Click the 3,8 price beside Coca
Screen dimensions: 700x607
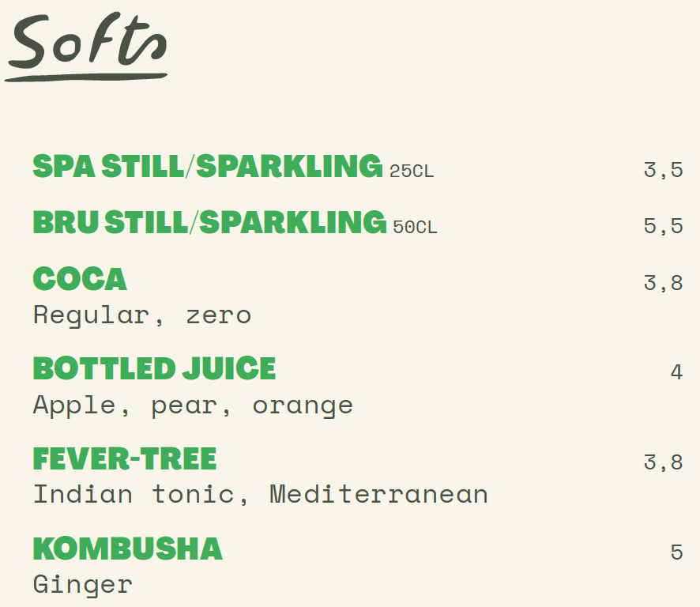pyautogui.click(x=663, y=283)
